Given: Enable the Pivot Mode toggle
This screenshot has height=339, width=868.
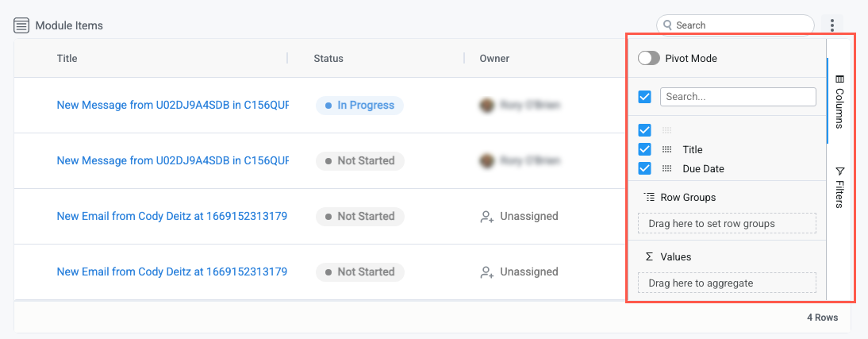Looking at the screenshot, I should tap(649, 58).
